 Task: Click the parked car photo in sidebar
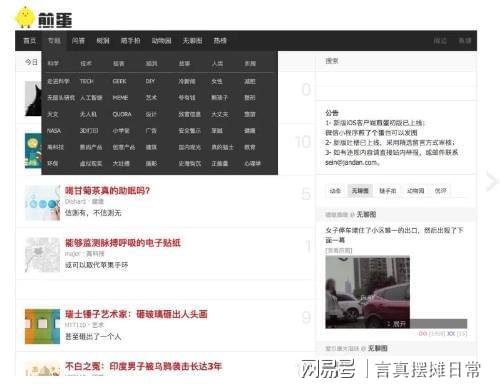point(368,292)
